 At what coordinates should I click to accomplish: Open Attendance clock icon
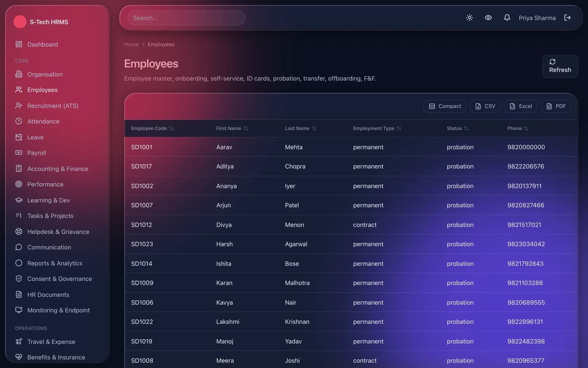(x=19, y=121)
